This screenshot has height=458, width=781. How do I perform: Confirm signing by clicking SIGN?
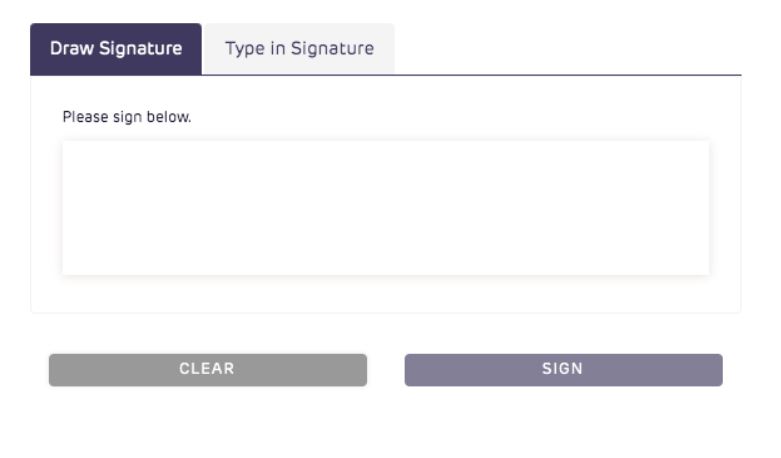point(563,369)
